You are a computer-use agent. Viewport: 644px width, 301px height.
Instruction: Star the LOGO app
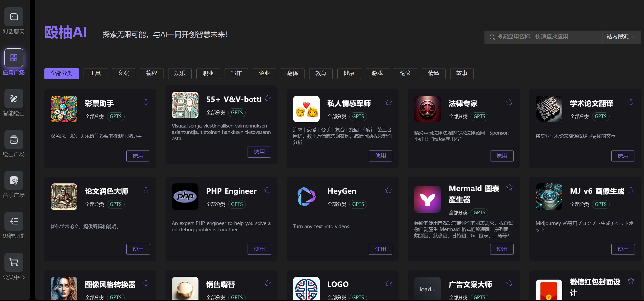click(x=388, y=283)
